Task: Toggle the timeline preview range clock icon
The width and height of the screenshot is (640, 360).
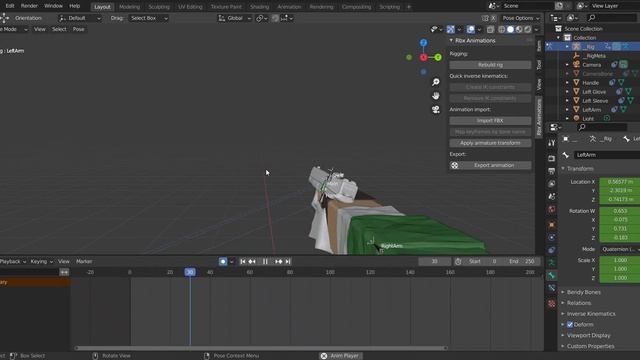Action: coord(458,261)
